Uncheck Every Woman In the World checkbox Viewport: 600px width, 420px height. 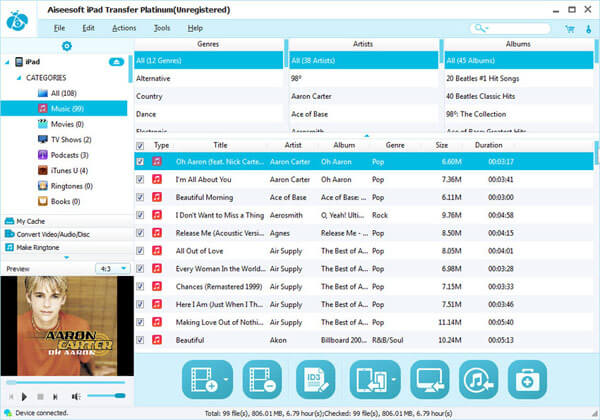(140, 269)
